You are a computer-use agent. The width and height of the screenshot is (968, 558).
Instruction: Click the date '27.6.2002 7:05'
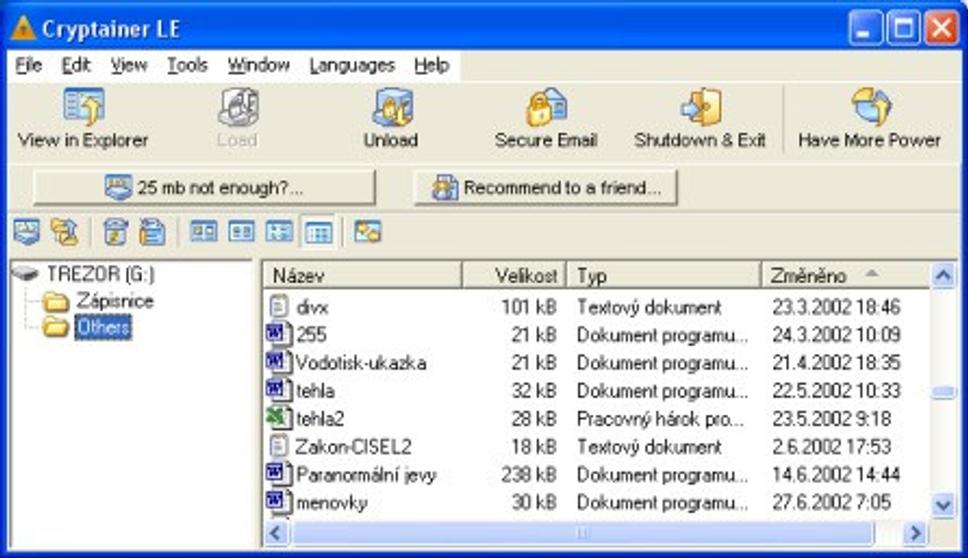click(831, 502)
